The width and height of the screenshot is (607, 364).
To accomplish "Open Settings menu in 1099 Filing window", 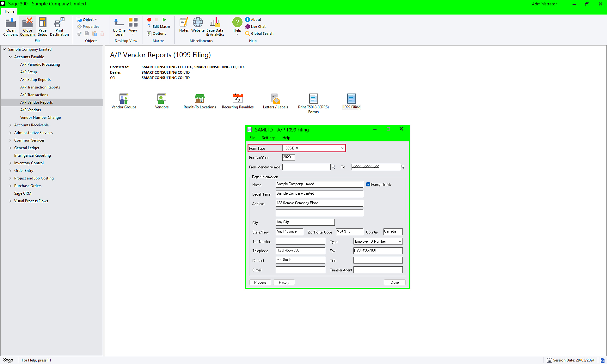I will point(269,138).
